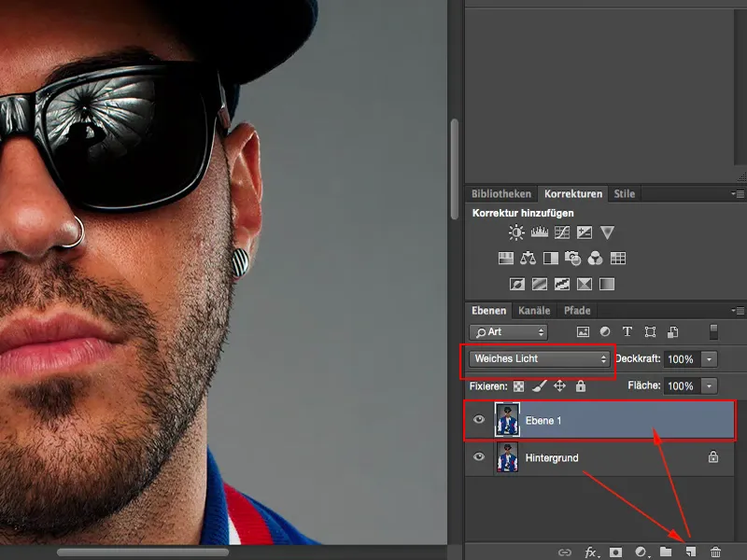Add a Black & White adjustment layer

551,259
